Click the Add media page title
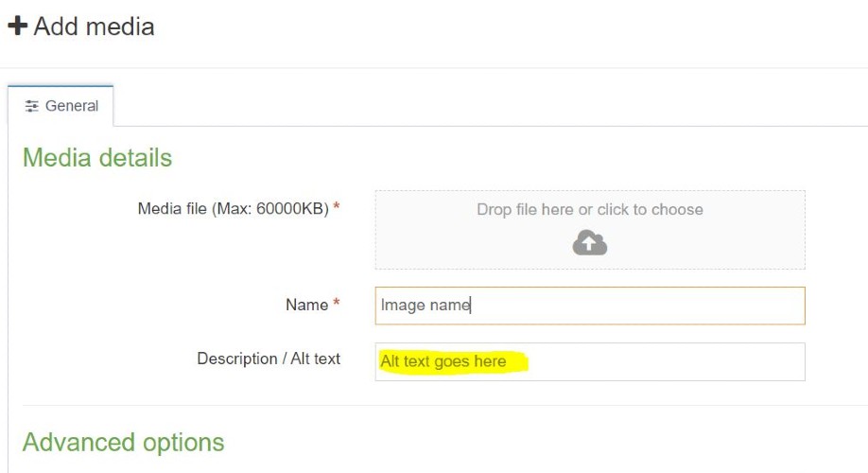Screen dimensions: 868x473 click(x=94, y=26)
